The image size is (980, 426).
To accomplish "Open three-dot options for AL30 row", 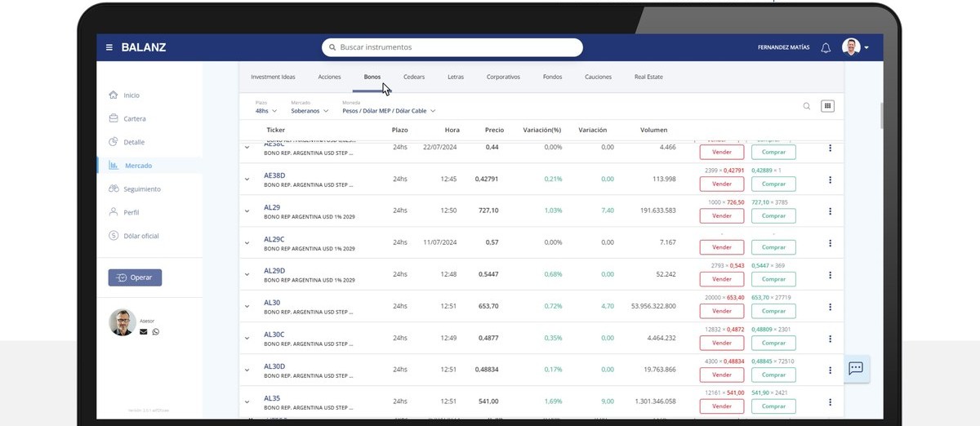I will (x=830, y=307).
